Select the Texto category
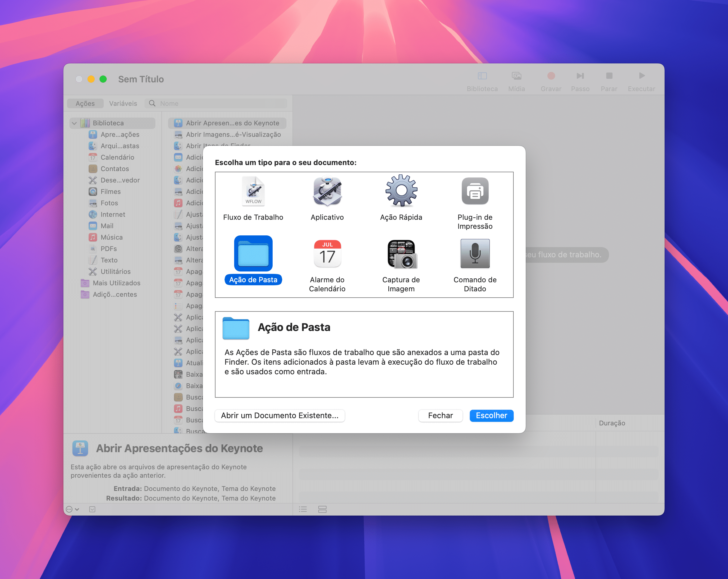This screenshot has width=728, height=579. pos(103,260)
